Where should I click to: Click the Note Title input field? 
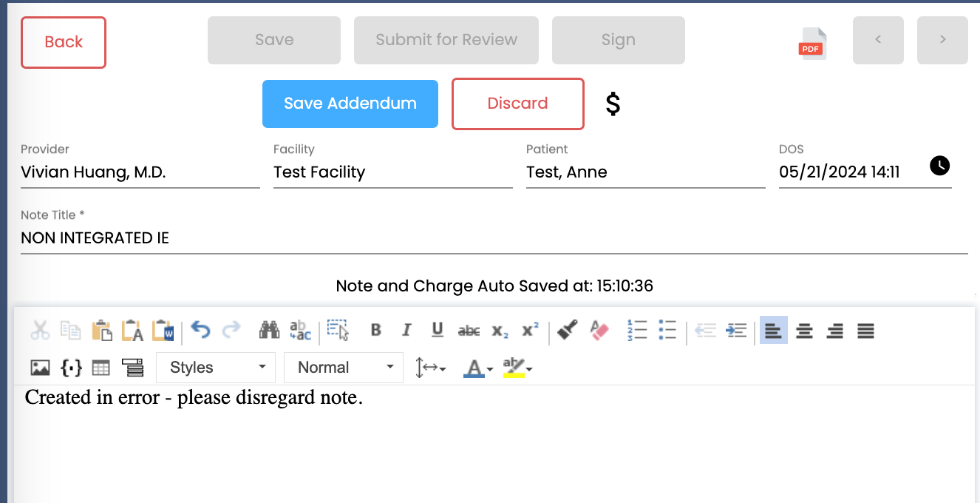494,238
